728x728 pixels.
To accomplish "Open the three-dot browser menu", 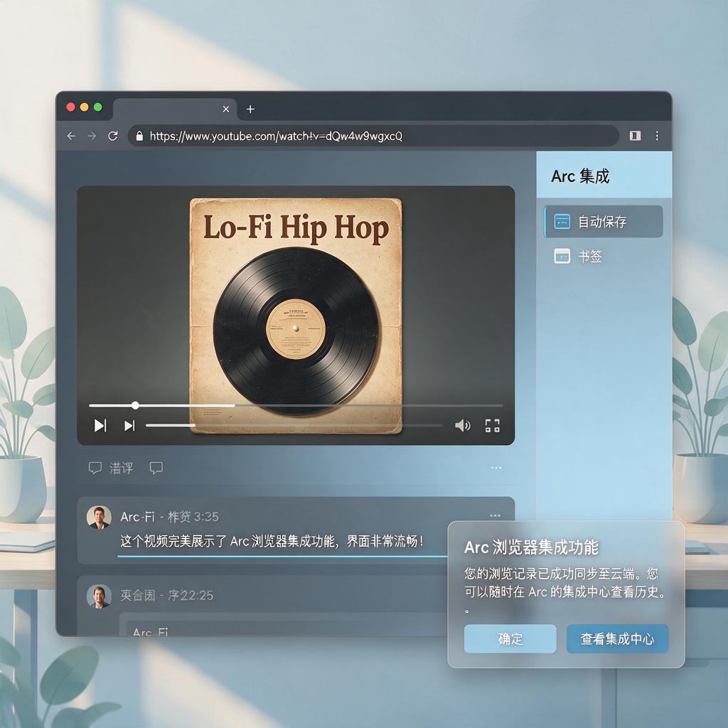I will 657,136.
